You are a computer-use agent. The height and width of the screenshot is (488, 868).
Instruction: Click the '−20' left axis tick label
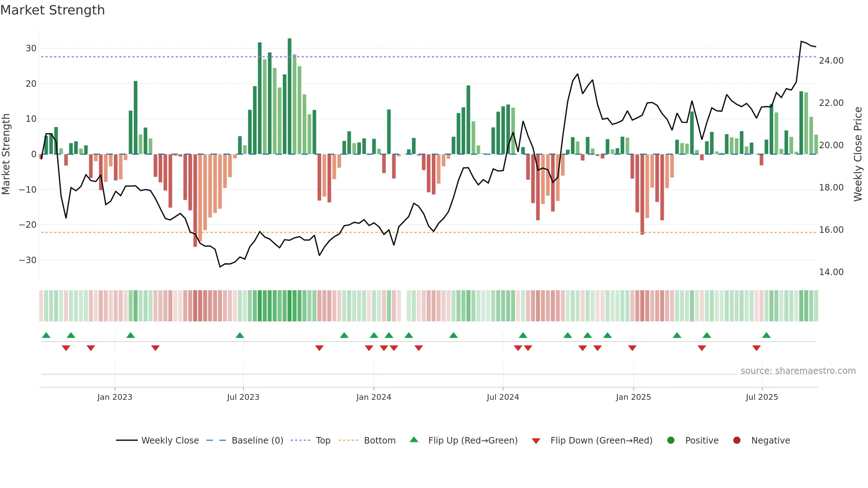pos(27,225)
